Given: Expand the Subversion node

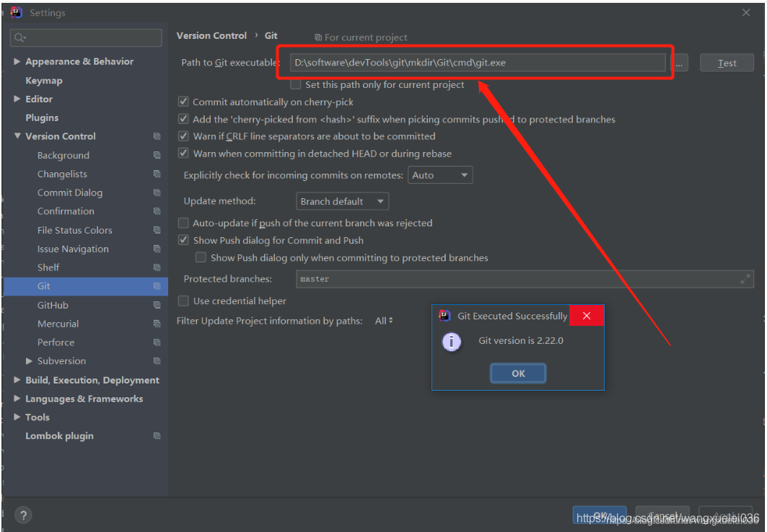Looking at the screenshot, I should point(29,361).
